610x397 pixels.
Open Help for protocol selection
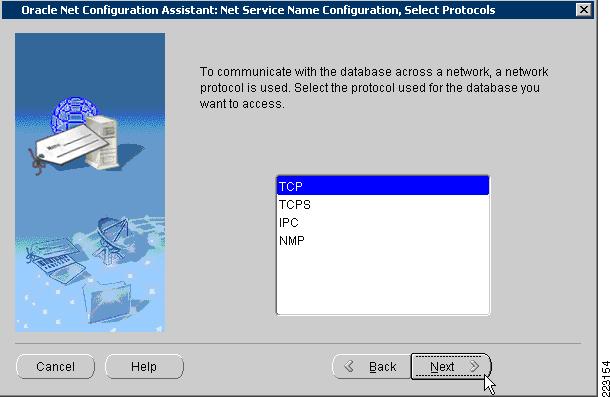point(144,366)
